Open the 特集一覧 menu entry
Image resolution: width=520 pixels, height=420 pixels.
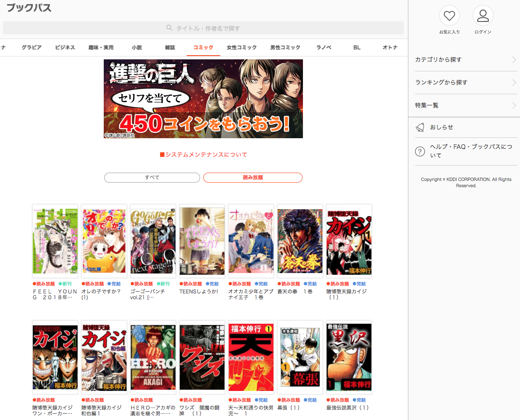(x=466, y=105)
